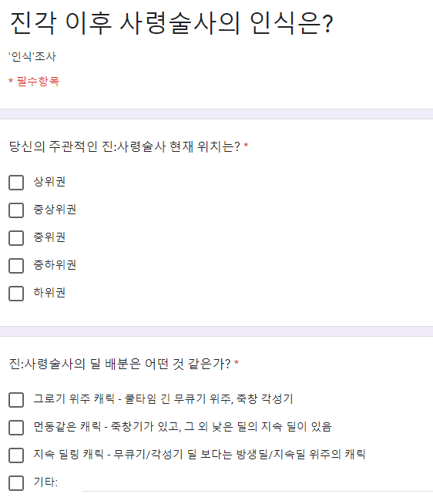Tick the 중상위권 checkbox
The width and height of the screenshot is (433, 504).
point(16,210)
